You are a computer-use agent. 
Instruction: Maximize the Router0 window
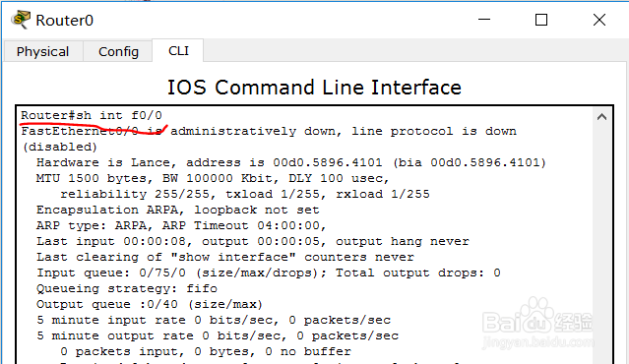point(541,20)
